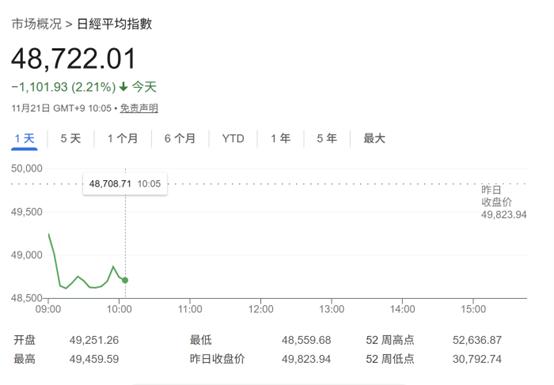Viewport: 554px width, 385px height.
Task: Click the 52-week high 52,636.87
Action: click(477, 340)
